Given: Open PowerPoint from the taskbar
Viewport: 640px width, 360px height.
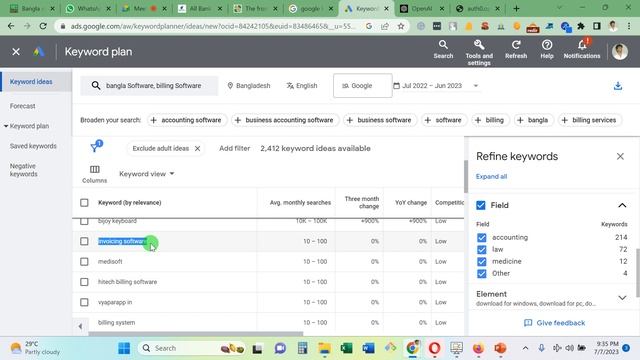Looking at the screenshot, I should [500, 348].
